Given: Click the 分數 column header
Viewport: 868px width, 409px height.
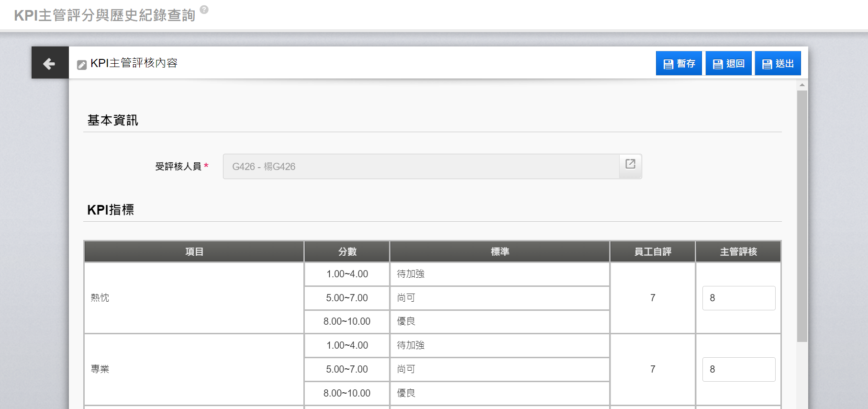Looking at the screenshot, I should point(347,252).
